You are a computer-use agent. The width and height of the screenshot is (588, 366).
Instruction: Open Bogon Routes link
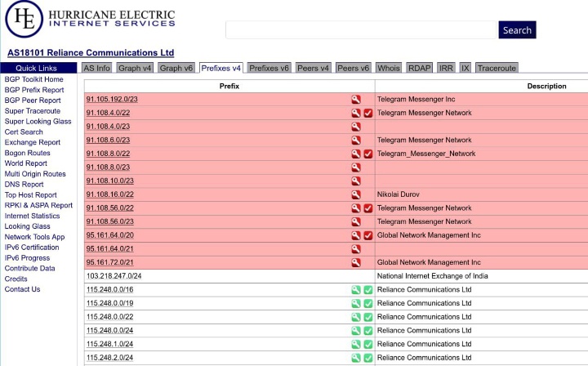pos(28,153)
